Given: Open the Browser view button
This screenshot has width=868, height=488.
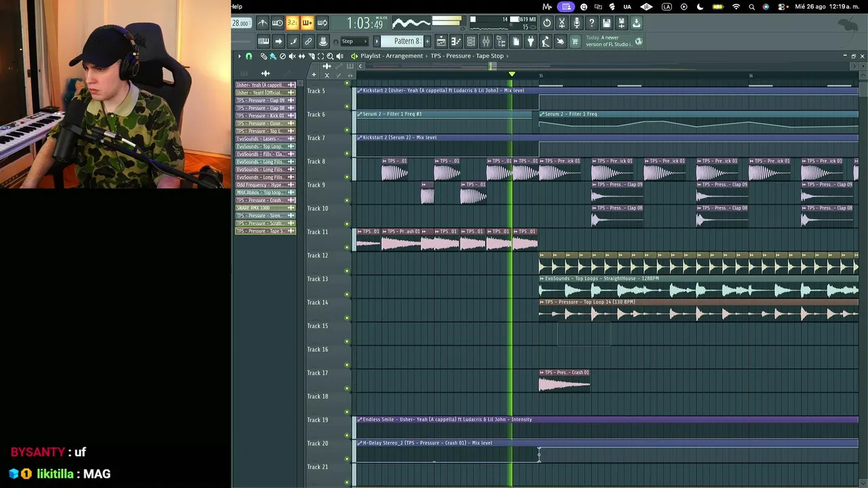Looking at the screenshot, I should (500, 42).
